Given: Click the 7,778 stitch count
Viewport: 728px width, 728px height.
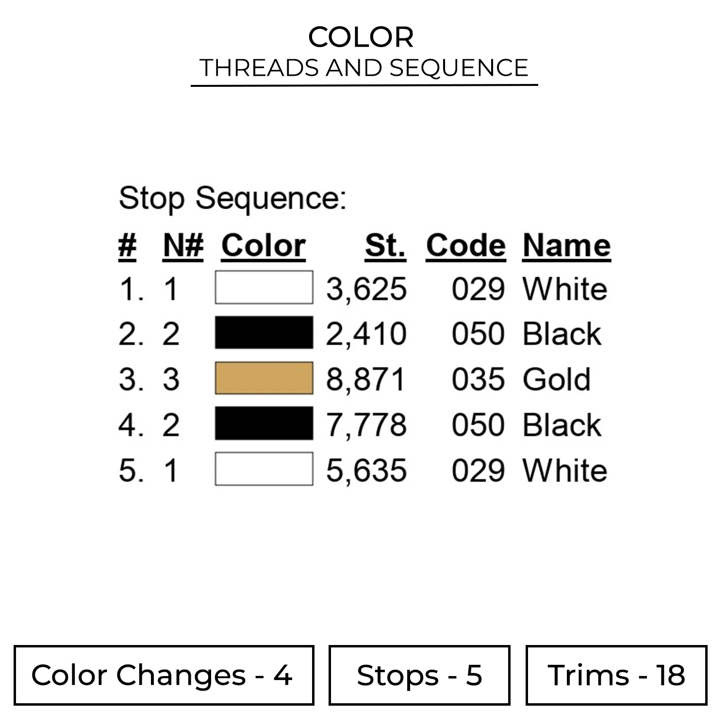Looking at the screenshot, I should 366,425.
